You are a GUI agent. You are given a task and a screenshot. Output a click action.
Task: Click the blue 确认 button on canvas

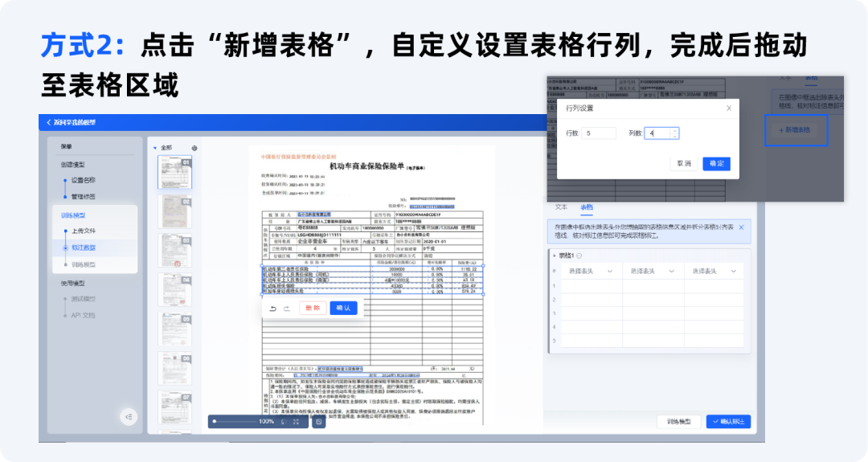(343, 309)
